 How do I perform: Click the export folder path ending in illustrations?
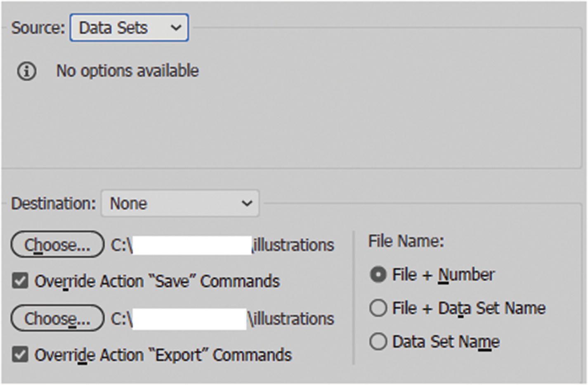click(222, 319)
